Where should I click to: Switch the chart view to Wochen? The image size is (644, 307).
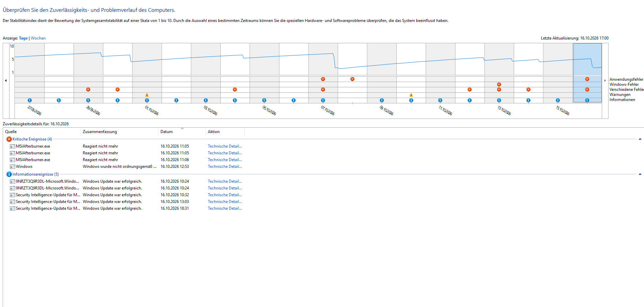point(38,38)
